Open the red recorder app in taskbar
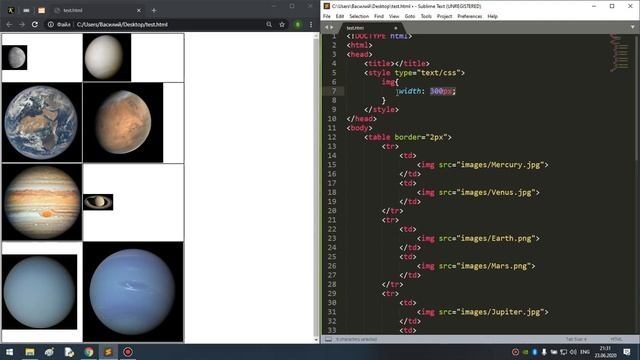This screenshot has height=360, width=640. (128, 352)
